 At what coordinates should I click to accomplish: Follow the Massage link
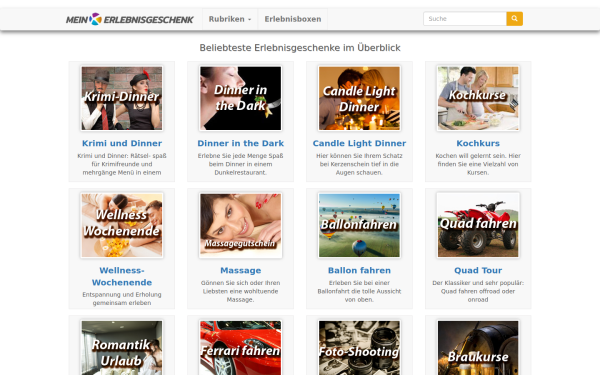[x=241, y=271]
